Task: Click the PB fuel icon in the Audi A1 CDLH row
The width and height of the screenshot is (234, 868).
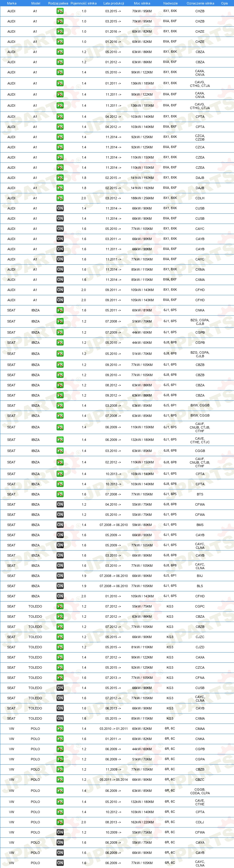Action: point(60,198)
